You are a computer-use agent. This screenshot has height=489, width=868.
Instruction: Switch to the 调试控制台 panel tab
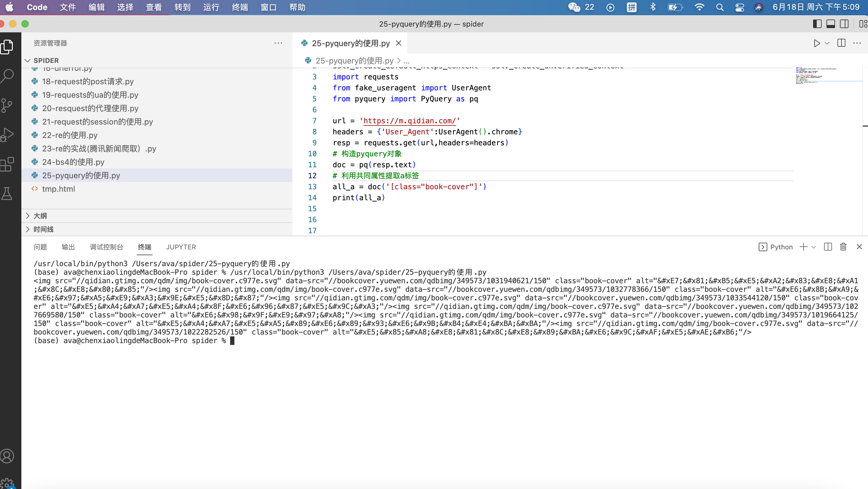pos(107,247)
